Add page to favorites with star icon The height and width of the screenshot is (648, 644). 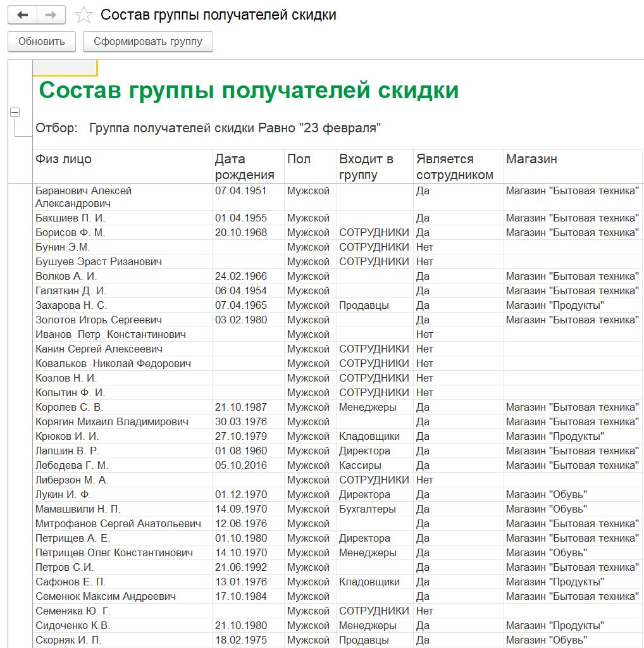84,15
